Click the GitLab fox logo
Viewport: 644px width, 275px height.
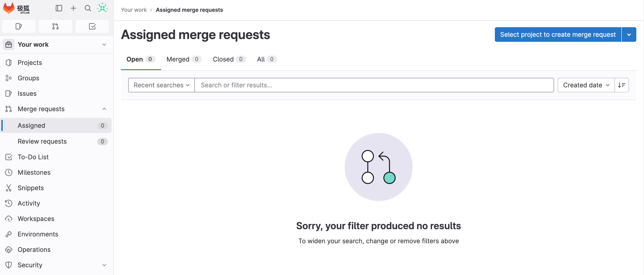(x=9, y=8)
